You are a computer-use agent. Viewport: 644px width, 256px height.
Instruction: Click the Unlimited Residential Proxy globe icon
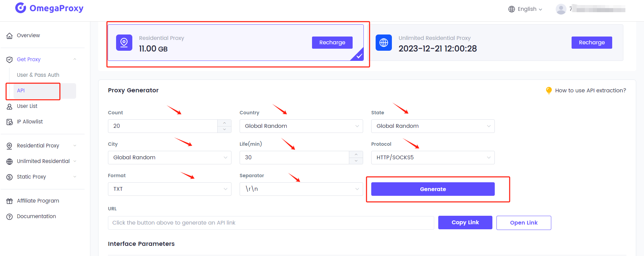pos(384,43)
